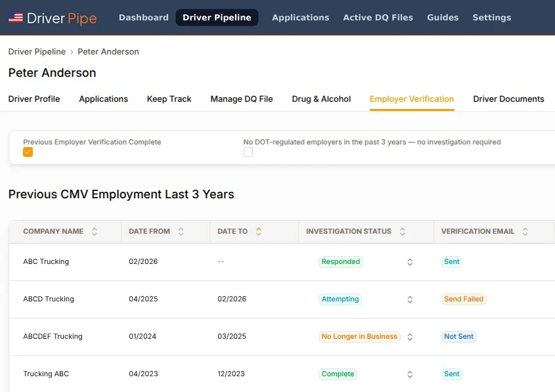Click empty date to cell for ABC Trucking
This screenshot has height=392, width=555.
221,262
